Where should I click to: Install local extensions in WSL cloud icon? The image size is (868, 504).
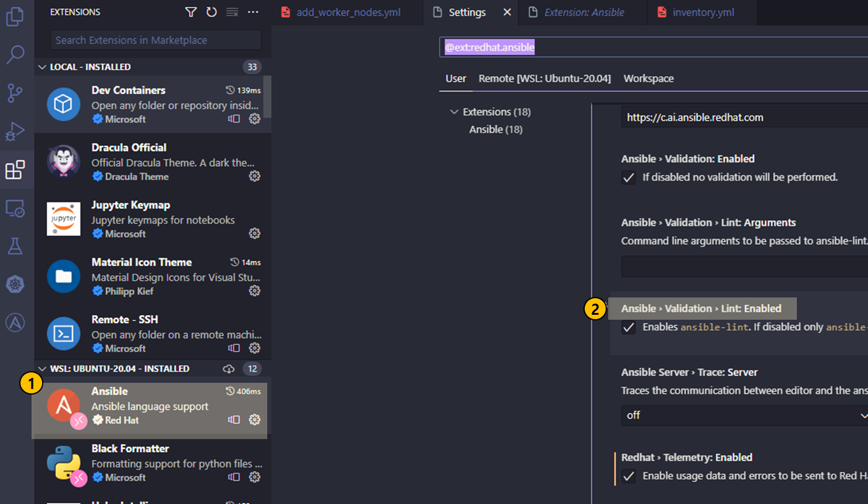click(x=229, y=369)
